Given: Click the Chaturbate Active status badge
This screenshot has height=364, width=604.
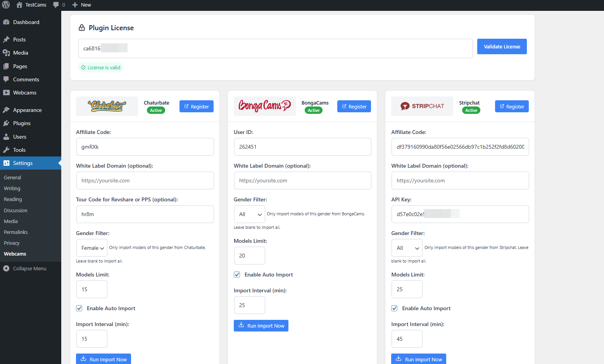Looking at the screenshot, I should pyautogui.click(x=156, y=110).
